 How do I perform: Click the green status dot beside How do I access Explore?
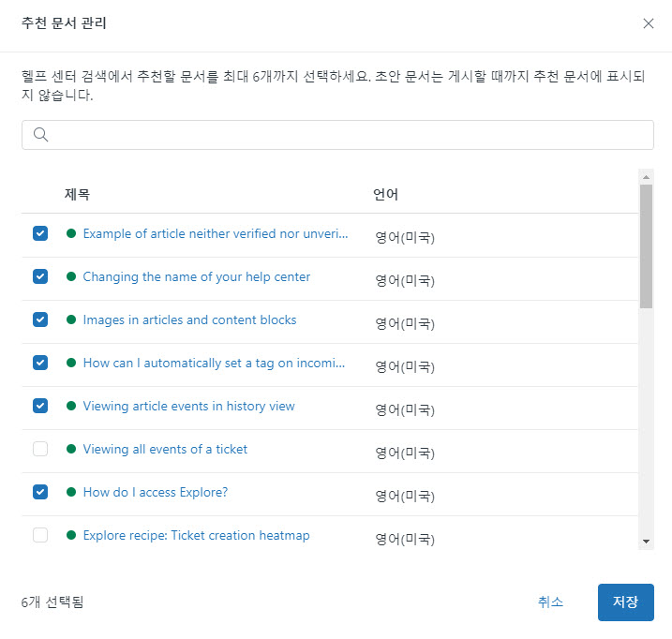(x=71, y=492)
